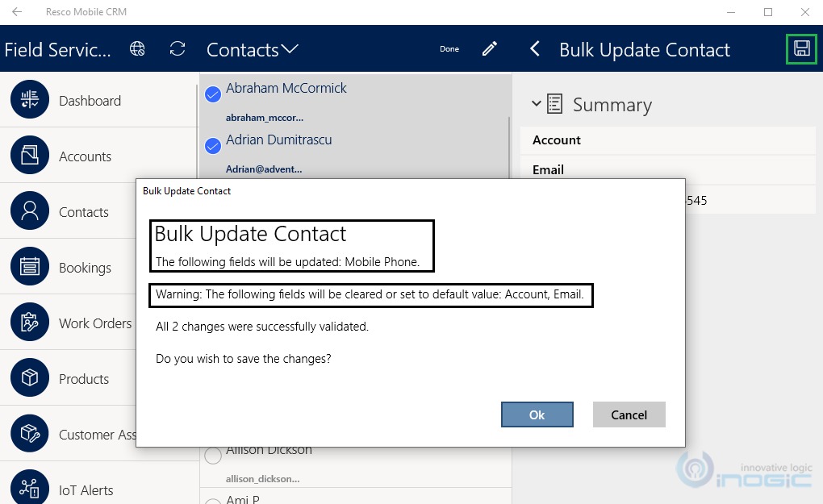Click Done in the contacts header
Viewport: 823px width, 504px height.
(x=449, y=48)
